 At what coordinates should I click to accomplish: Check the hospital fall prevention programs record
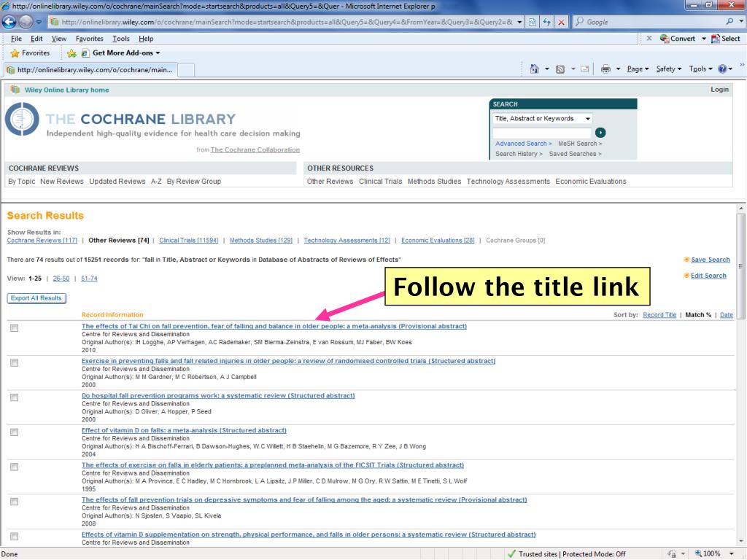point(15,397)
